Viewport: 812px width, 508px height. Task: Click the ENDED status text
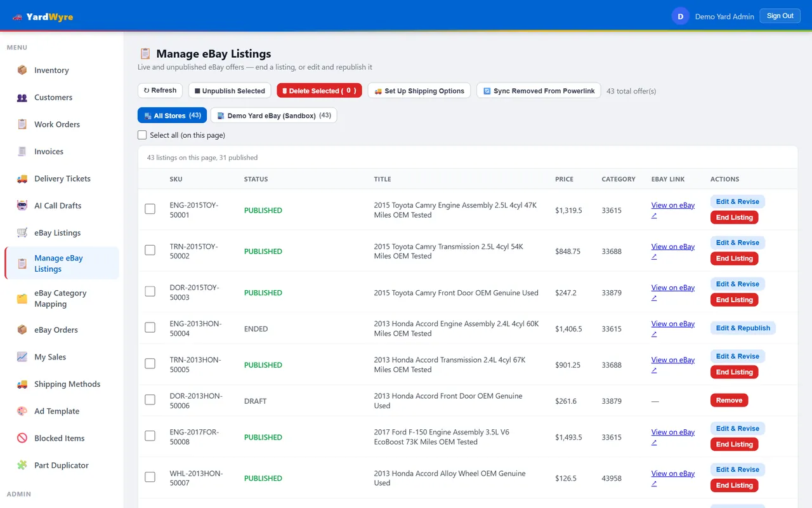pyautogui.click(x=256, y=329)
